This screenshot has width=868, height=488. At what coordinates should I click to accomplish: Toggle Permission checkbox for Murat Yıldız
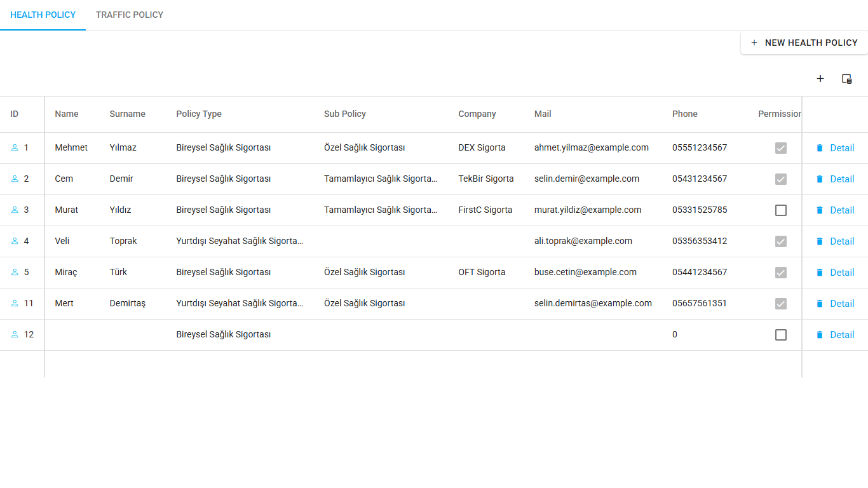(781, 210)
